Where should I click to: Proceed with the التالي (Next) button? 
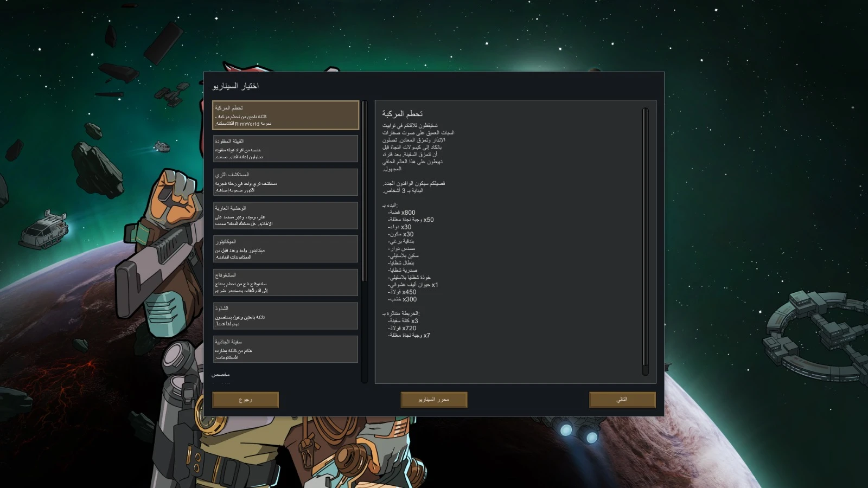click(x=622, y=400)
